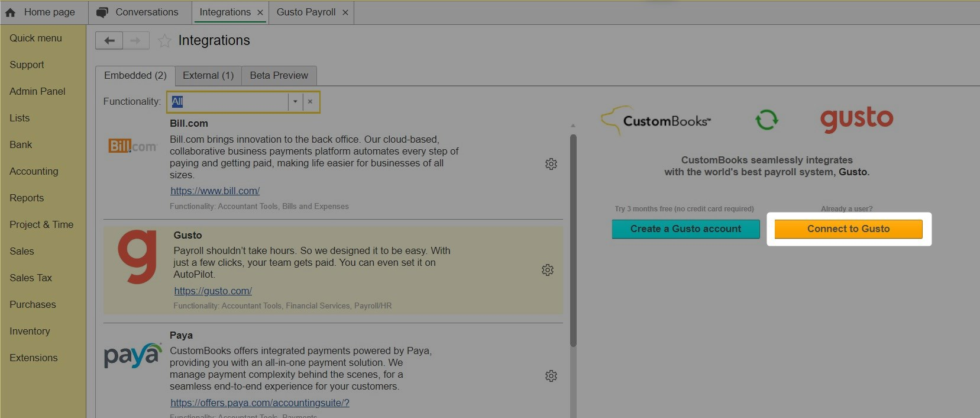
Task: Open Project & Time in sidebar
Action: point(41,224)
